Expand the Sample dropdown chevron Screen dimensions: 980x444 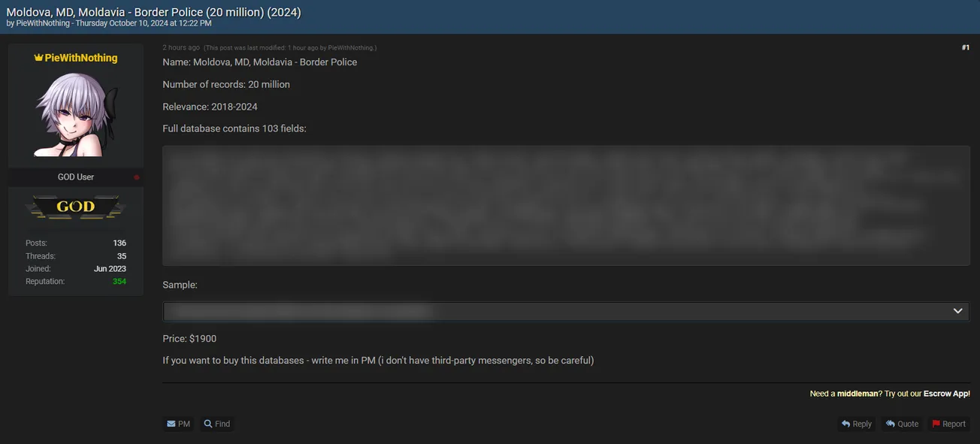point(957,311)
